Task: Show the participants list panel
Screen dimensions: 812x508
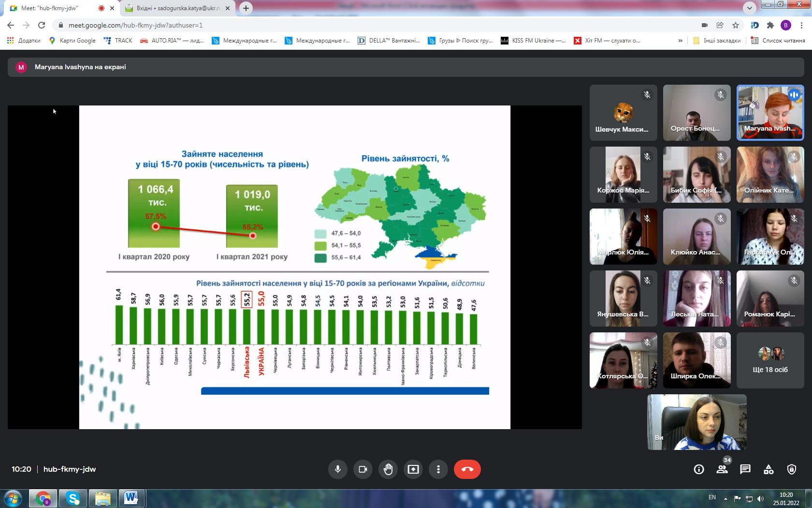Action: [x=722, y=469]
